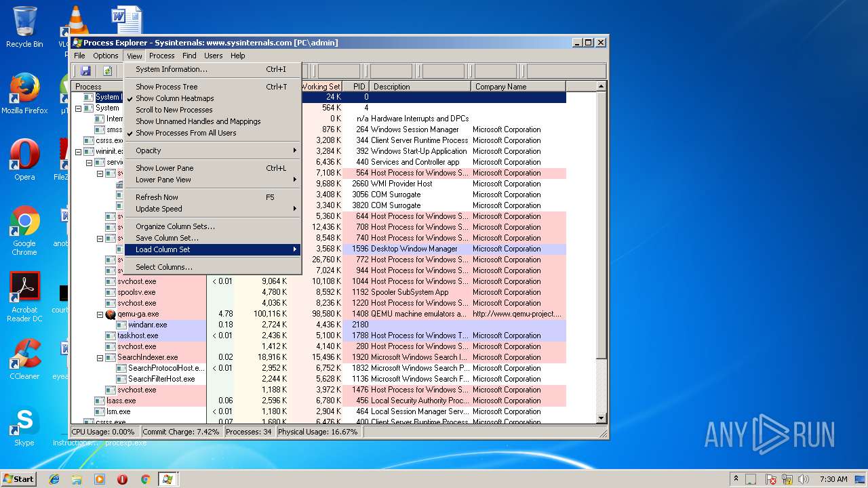Toggle Show Lower Pane option
This screenshot has width=868, height=488.
point(212,168)
